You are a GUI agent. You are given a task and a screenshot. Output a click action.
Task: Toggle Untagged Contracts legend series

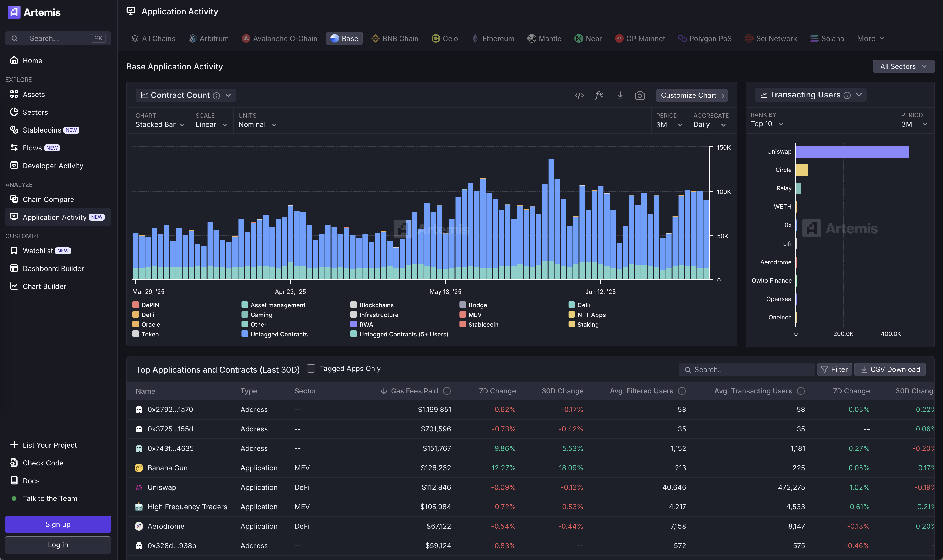275,334
